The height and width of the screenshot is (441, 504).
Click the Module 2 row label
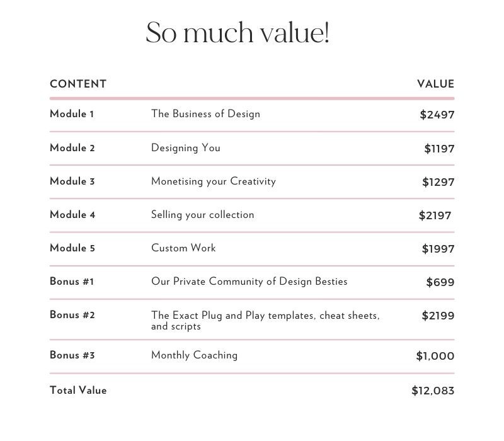click(x=72, y=148)
